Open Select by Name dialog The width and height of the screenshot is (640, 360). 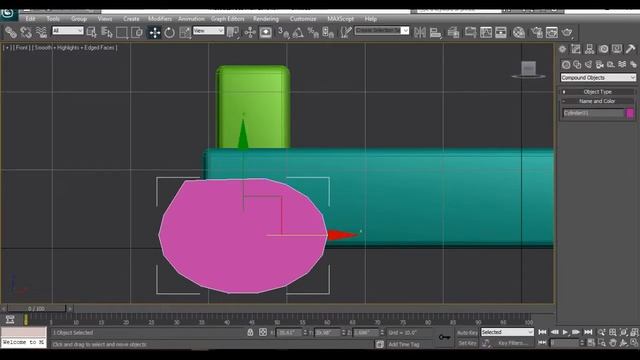pos(107,32)
